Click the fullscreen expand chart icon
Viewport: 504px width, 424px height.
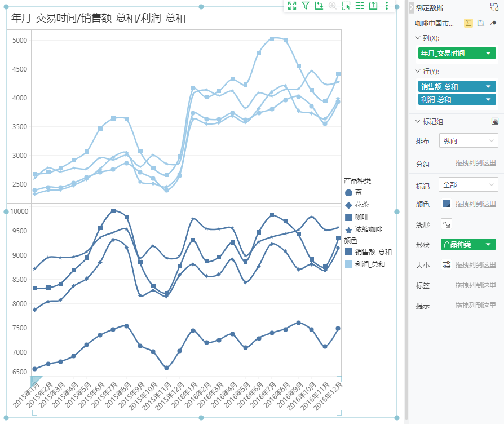292,6
